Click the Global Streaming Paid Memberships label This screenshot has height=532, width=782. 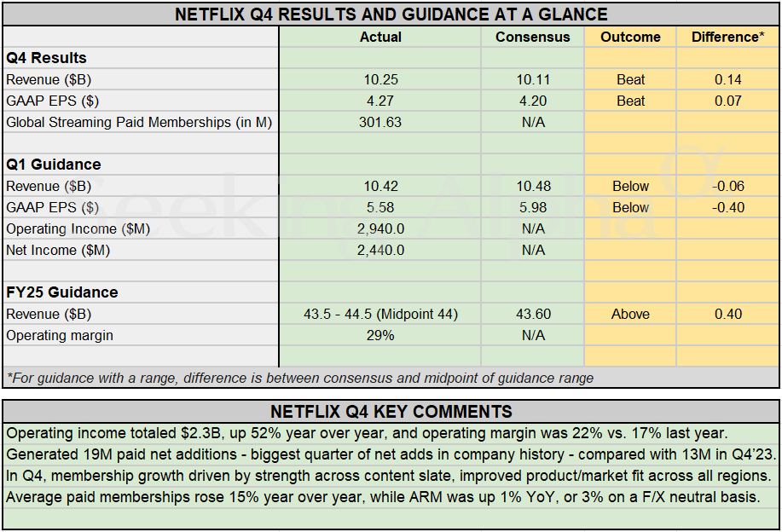pyautogui.click(x=139, y=122)
